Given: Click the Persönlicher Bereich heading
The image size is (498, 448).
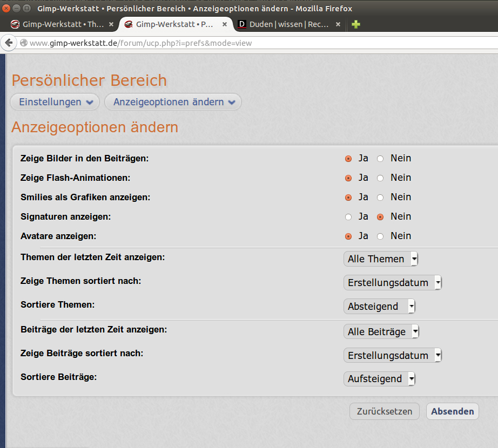Looking at the screenshot, I should pos(89,80).
